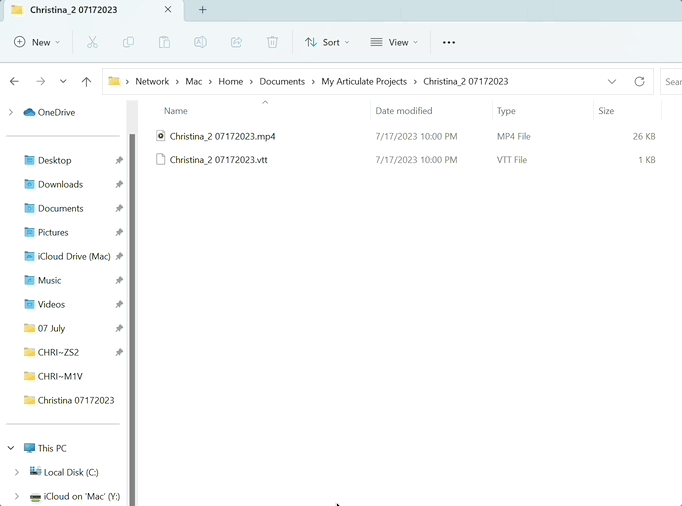Open the See more options menu

[x=448, y=42]
